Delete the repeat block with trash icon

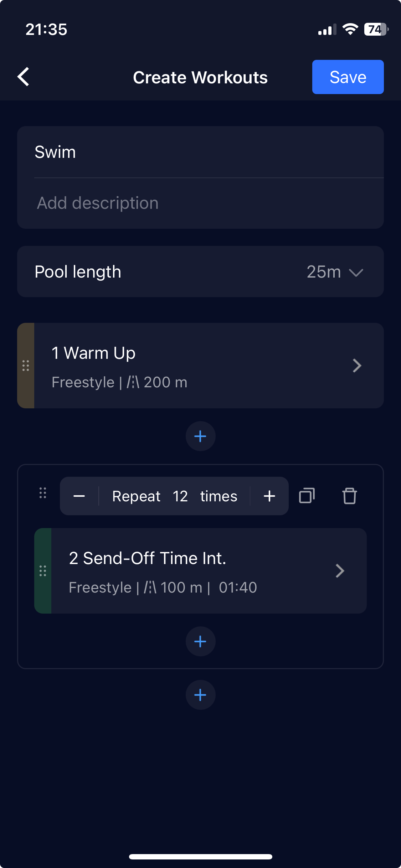point(349,496)
